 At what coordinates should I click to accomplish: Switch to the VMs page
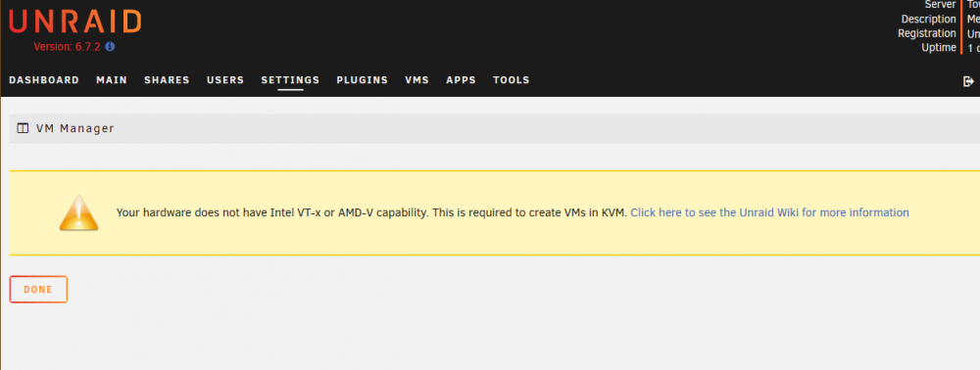coord(416,80)
